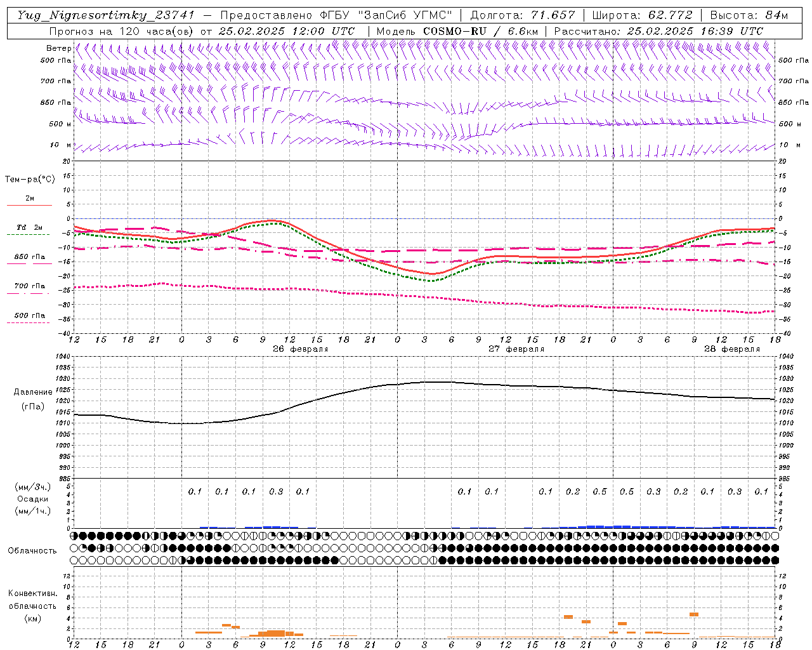The width and height of the screenshot is (812, 650).
Task: Select the Облачность cloud cover label
Action: point(32,551)
